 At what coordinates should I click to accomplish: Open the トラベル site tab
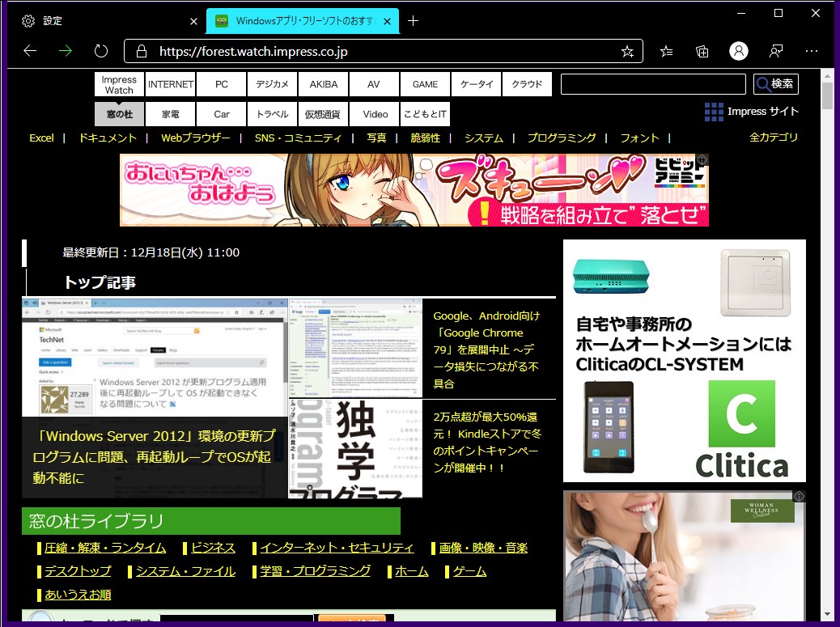click(272, 114)
